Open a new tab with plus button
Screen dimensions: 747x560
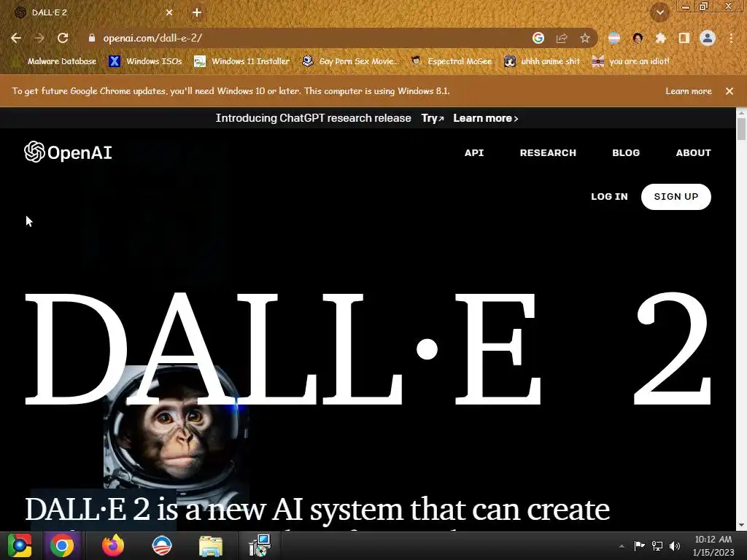coord(197,12)
